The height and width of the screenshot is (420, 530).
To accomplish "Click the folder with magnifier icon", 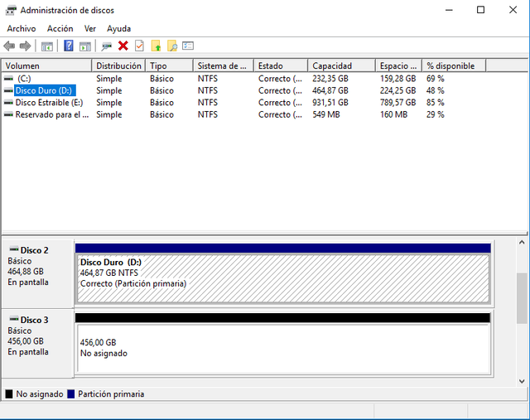I will point(172,46).
